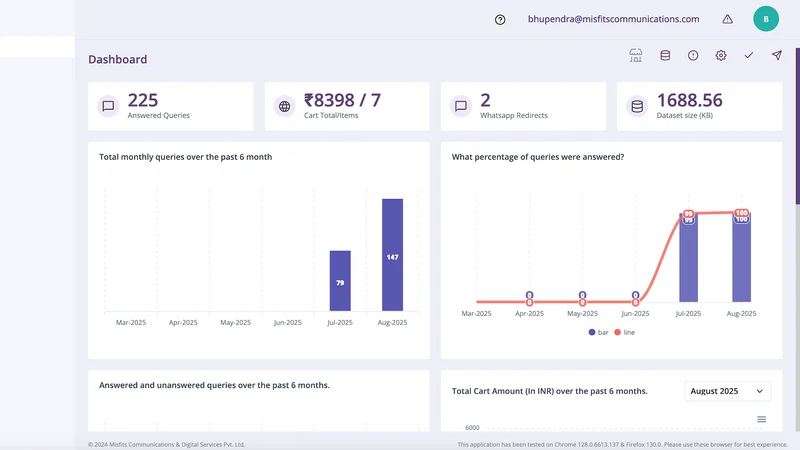Click the page vertical scrollbar
This screenshot has height=450, width=800.
pos(797,126)
